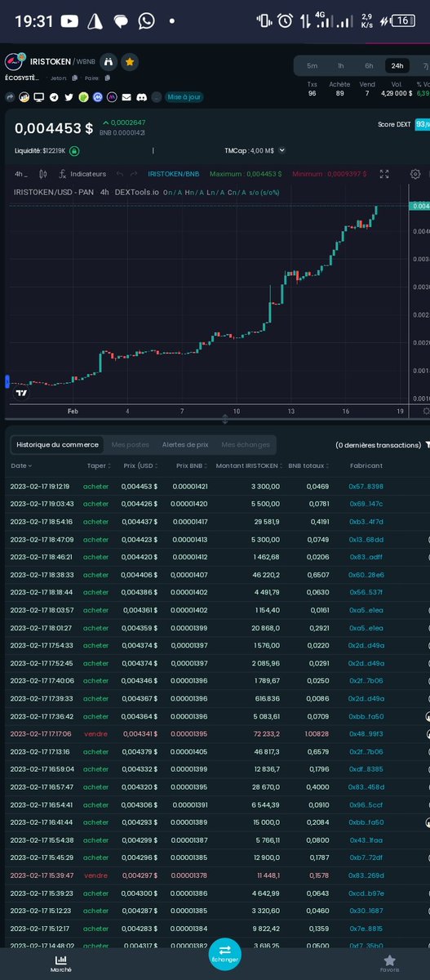This screenshot has width=430, height=980.
Task: Switch chart to IRISTOKEN/BNB pair
Action: [x=174, y=174]
